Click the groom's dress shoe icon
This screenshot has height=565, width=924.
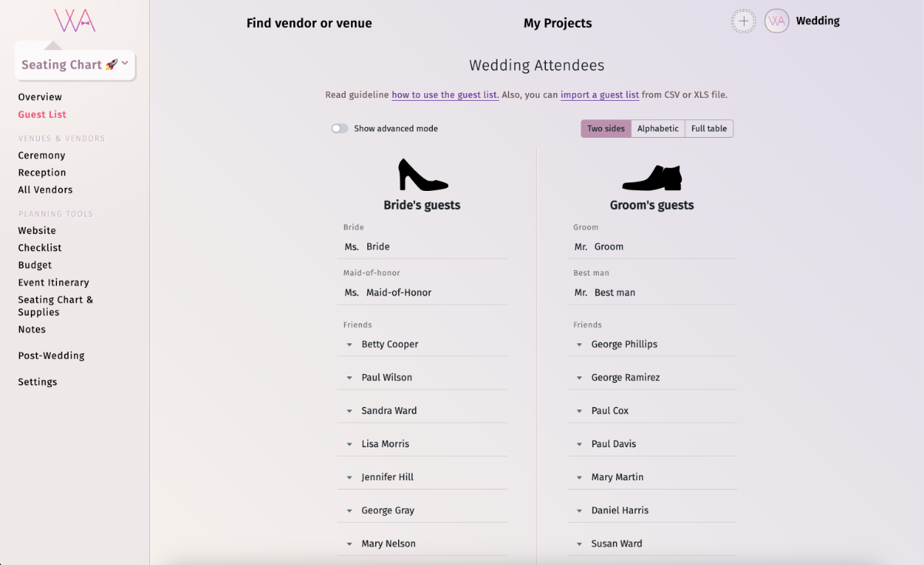652,178
